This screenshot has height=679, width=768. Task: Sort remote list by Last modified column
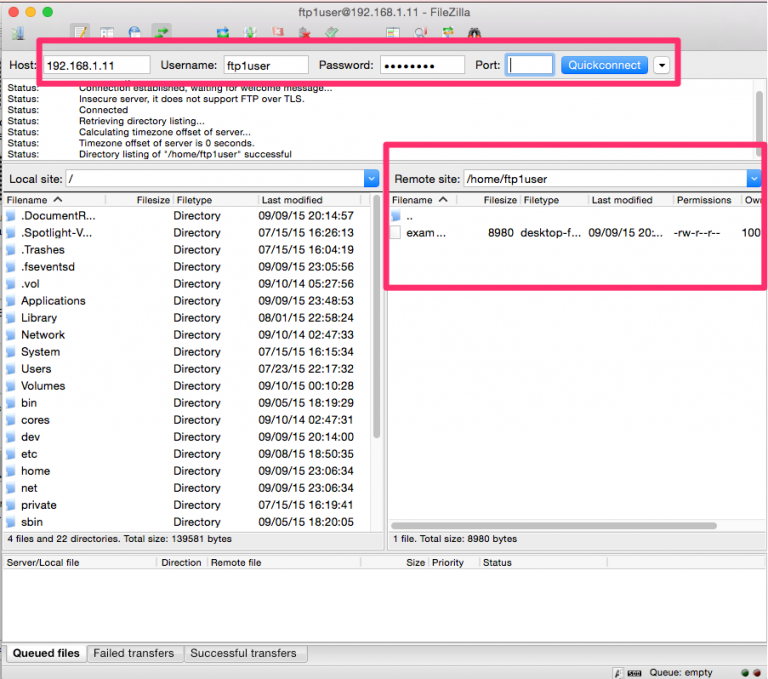tap(630, 200)
